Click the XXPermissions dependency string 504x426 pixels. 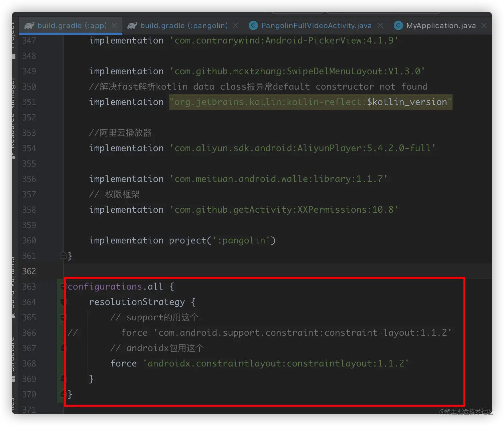(x=284, y=210)
